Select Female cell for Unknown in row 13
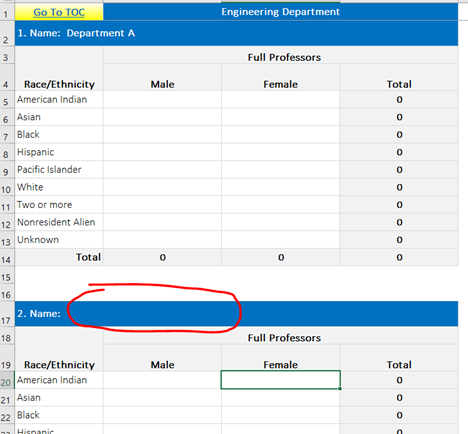Viewport: 468px width, 434px height. tap(281, 240)
